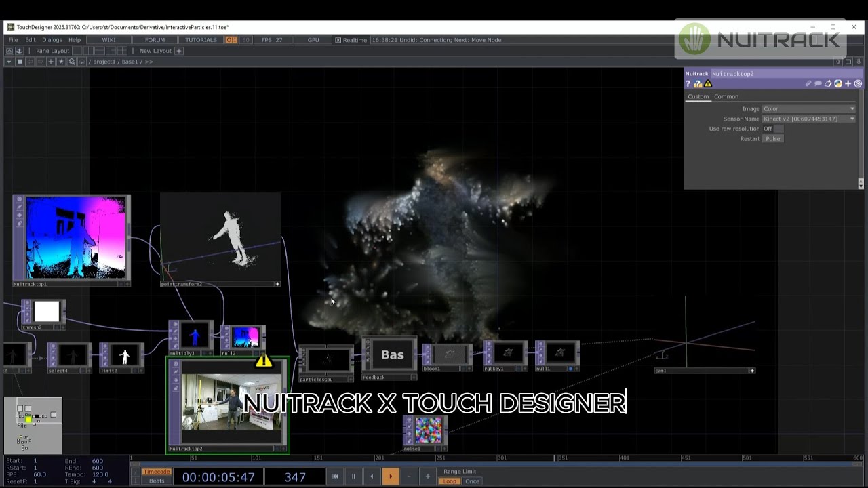
Task: Click the Restart Pulse button
Action: (773, 139)
